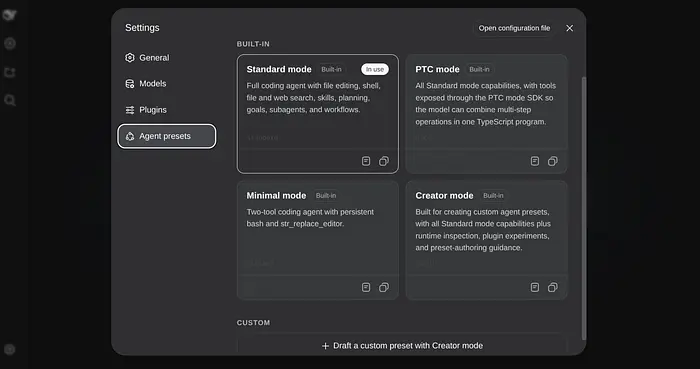
Task: View details icon on PTC mode card
Action: 534,161
